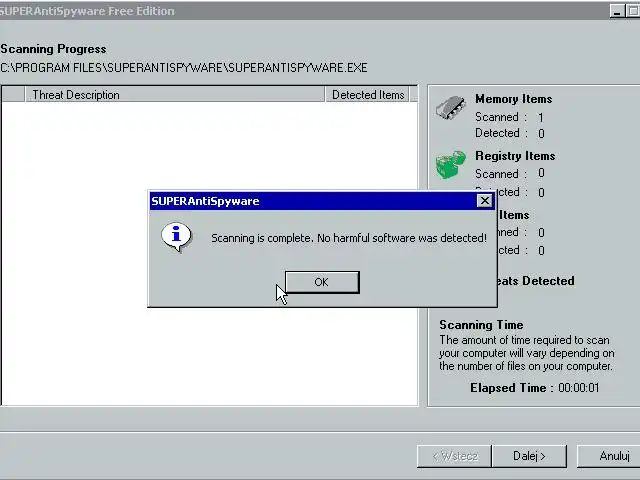Minimize the SUPERAntiSpyware Free Edition window
Screen dimensions: 640x480
tap(617, 11)
